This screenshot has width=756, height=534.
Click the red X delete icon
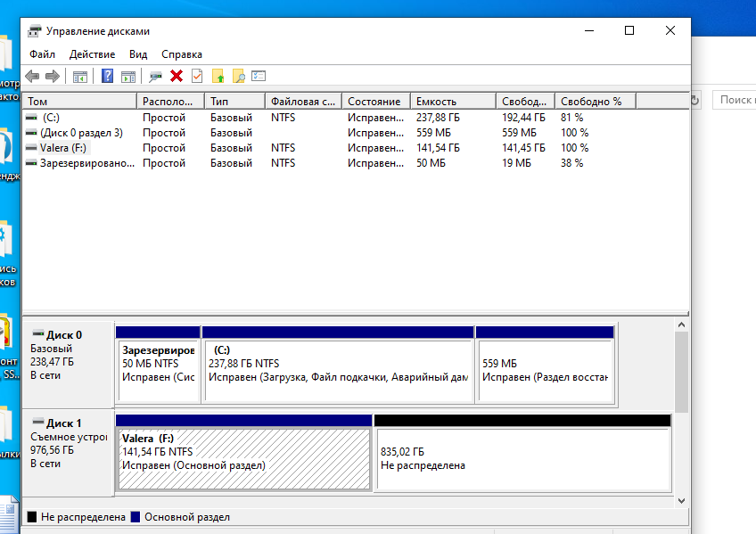click(x=177, y=76)
